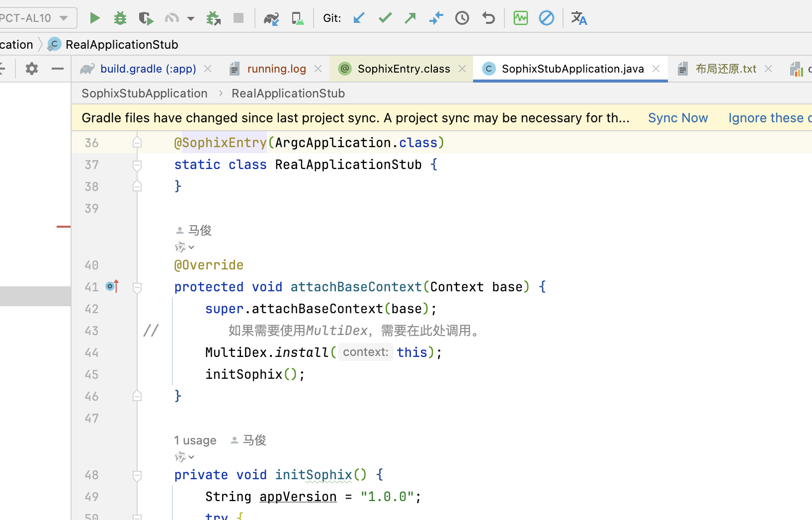The image size is (812, 520).
Task: Open the Device Manager icon
Action: pos(297,18)
